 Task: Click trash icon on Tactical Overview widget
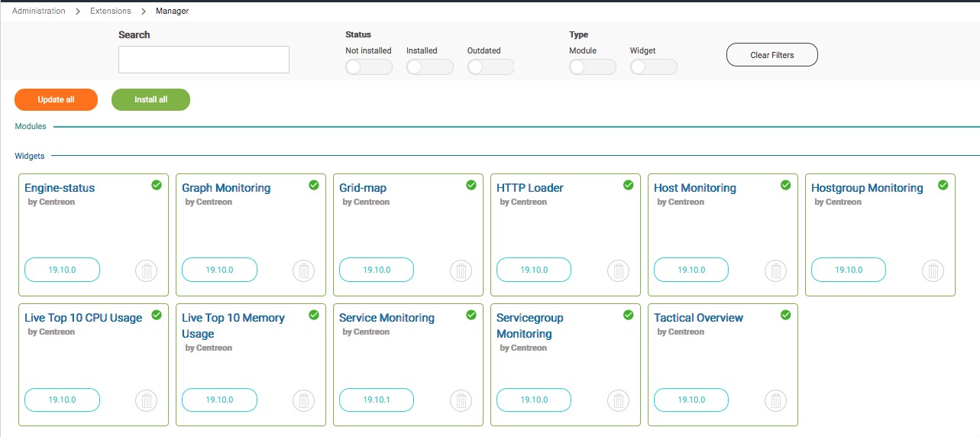[x=777, y=400]
